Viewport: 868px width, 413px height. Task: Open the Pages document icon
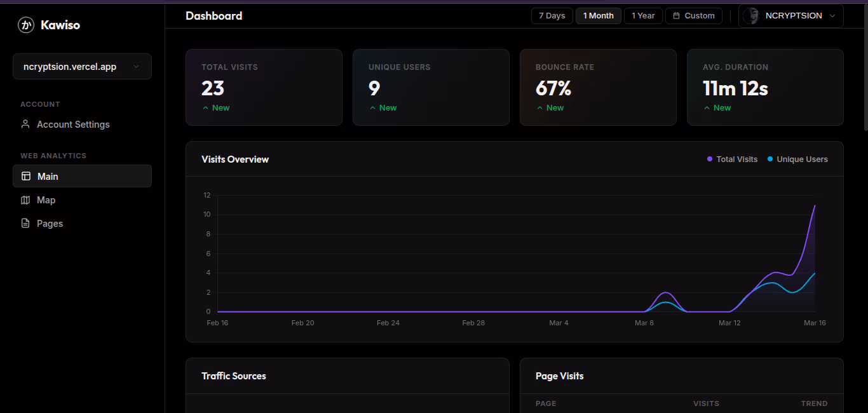coord(25,224)
